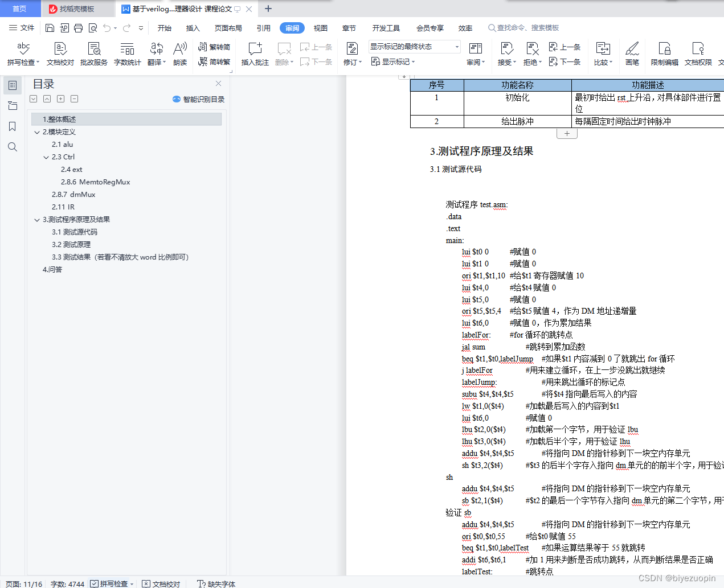This screenshot has height=588, width=724.
Task: Undo the last action
Action: tap(107, 28)
